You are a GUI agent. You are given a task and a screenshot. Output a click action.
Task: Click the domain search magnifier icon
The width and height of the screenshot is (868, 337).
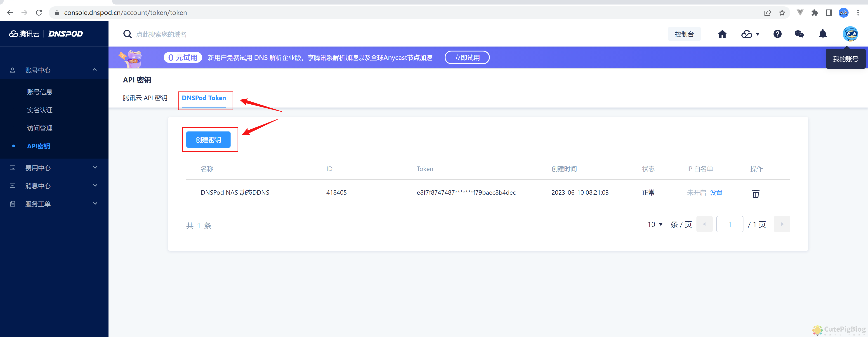tap(127, 34)
